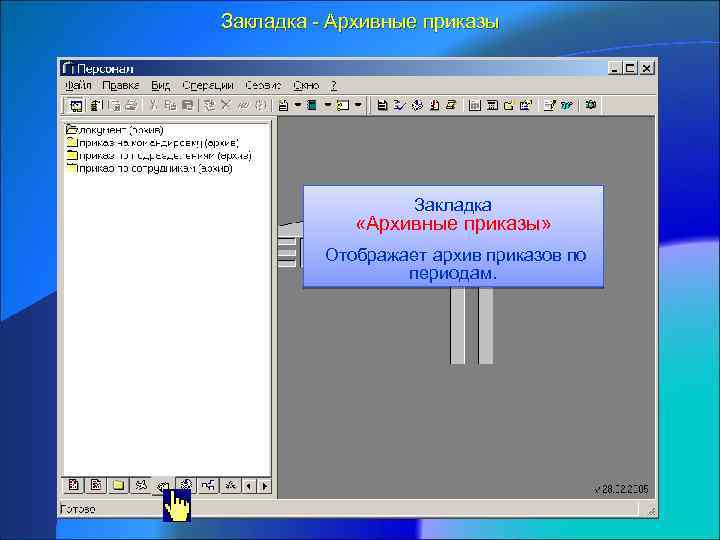Click the printer icon in the toolbar
720x540 pixels.
coord(131,106)
